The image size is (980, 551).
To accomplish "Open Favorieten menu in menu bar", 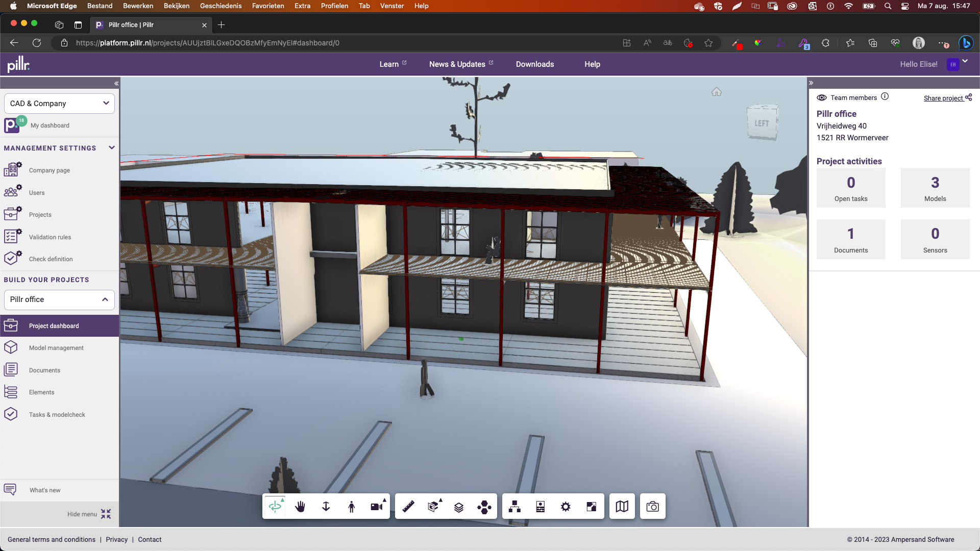I will point(268,6).
